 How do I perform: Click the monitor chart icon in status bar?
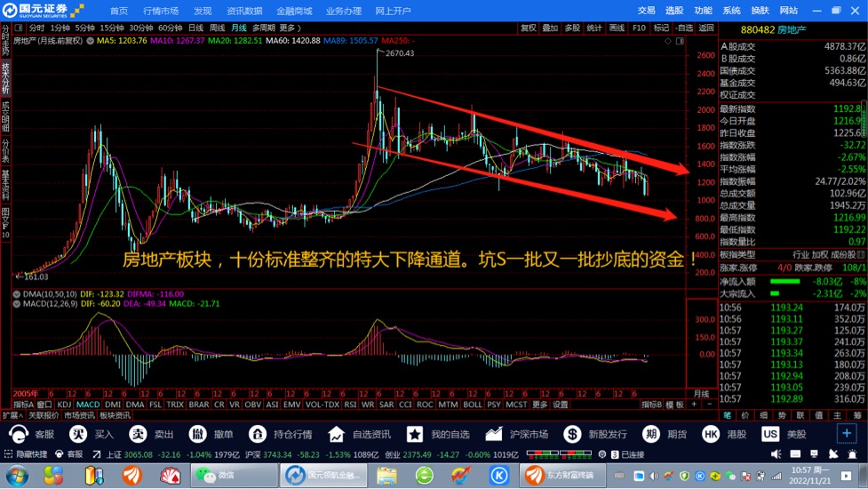[815, 454]
